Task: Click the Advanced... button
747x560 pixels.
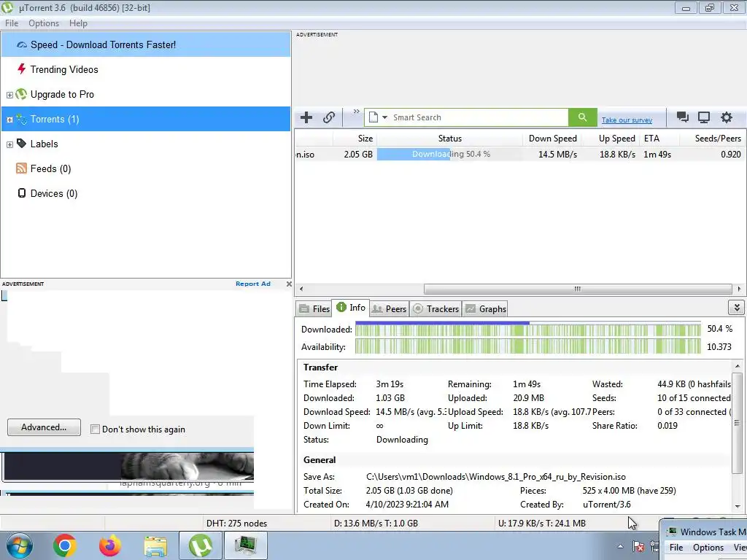Action: pyautogui.click(x=44, y=427)
